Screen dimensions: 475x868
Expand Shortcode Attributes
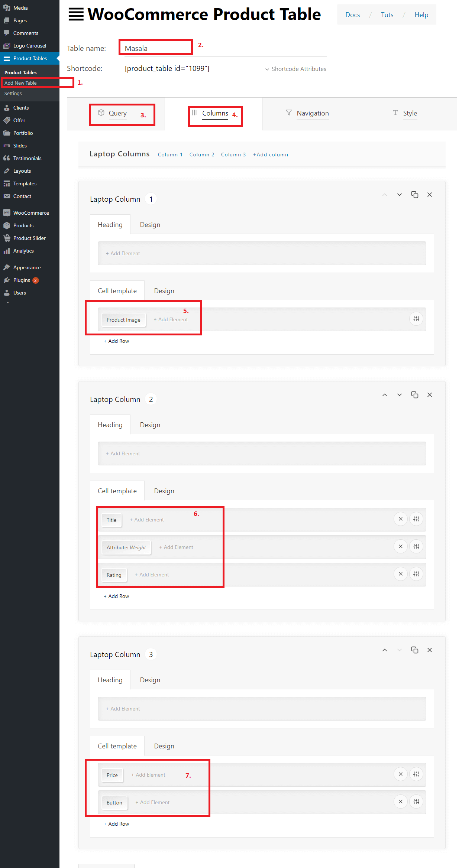tap(296, 69)
